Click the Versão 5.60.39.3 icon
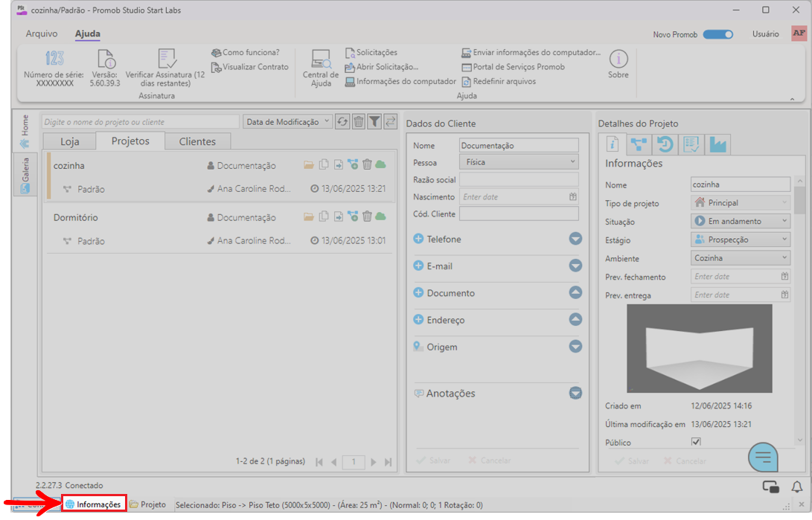The height and width of the screenshot is (520, 812). [106, 59]
